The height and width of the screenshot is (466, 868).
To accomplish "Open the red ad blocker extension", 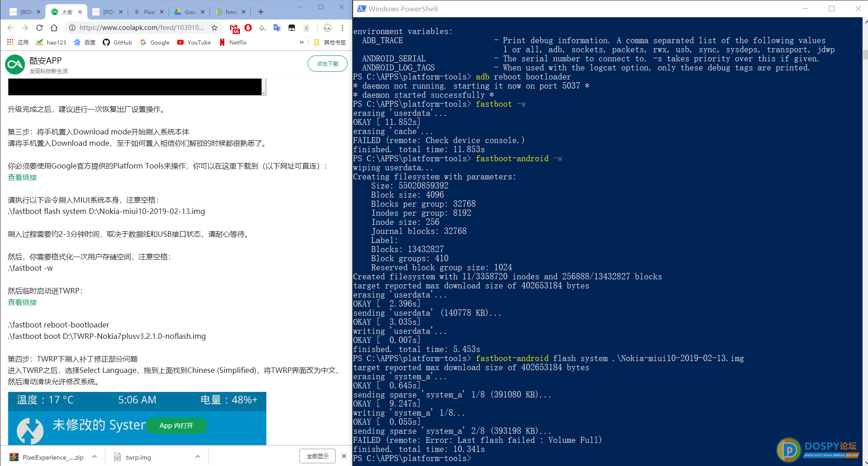I will tap(248, 28).
